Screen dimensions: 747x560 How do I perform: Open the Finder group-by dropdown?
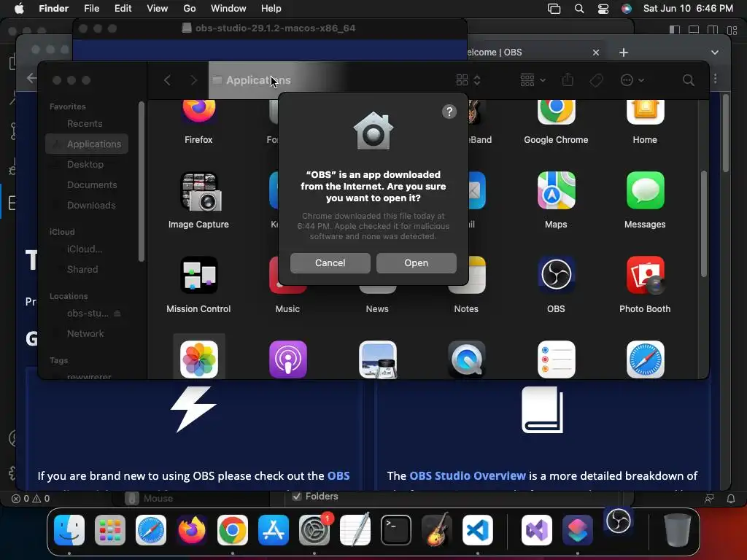tap(533, 80)
